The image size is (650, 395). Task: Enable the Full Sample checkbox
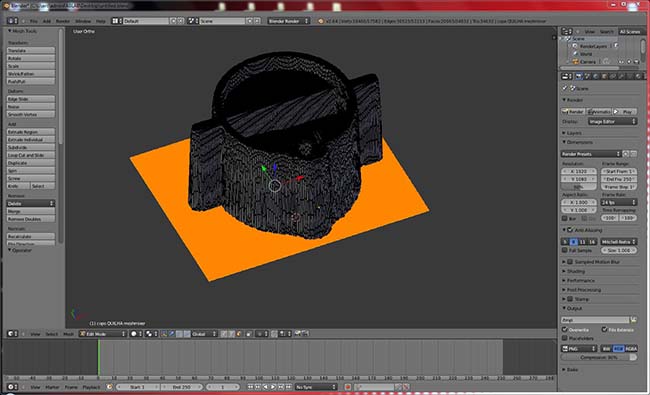pos(564,250)
